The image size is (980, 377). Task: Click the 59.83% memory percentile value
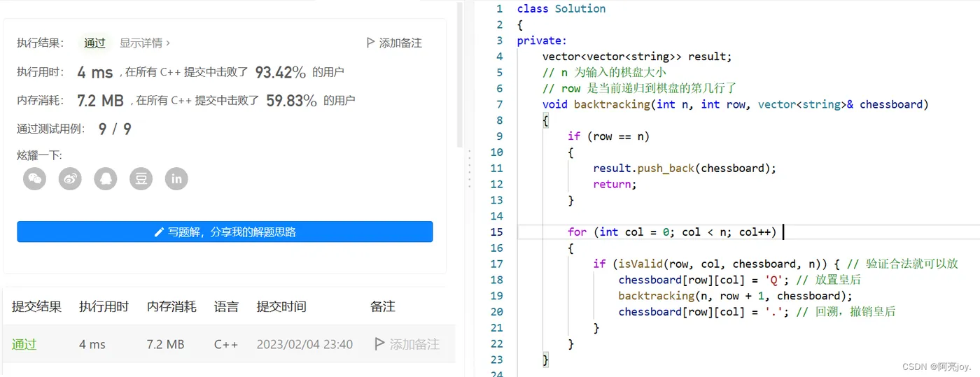(x=291, y=101)
